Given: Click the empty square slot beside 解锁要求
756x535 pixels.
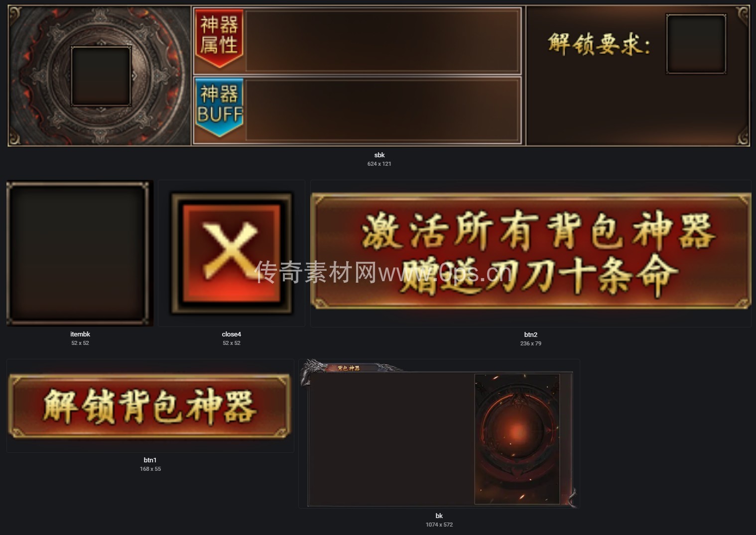Looking at the screenshot, I should pyautogui.click(x=696, y=44).
